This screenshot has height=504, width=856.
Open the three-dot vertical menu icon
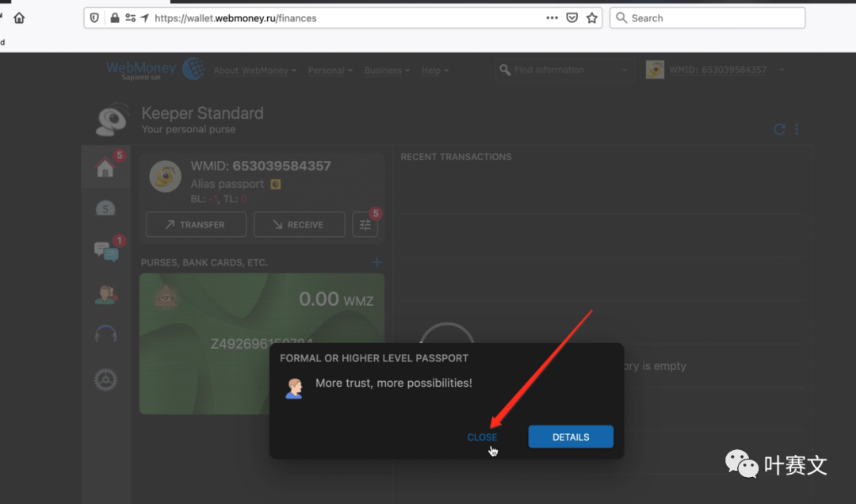click(797, 129)
